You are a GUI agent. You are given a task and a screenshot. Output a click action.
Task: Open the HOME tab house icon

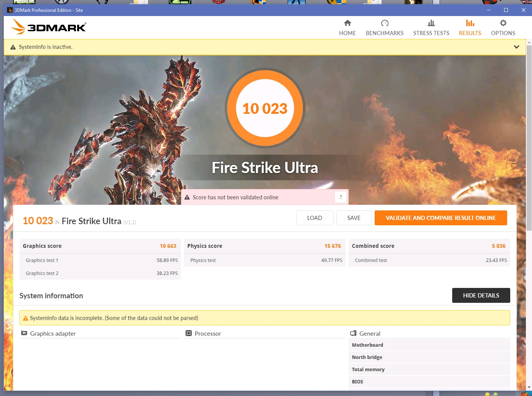tap(348, 23)
